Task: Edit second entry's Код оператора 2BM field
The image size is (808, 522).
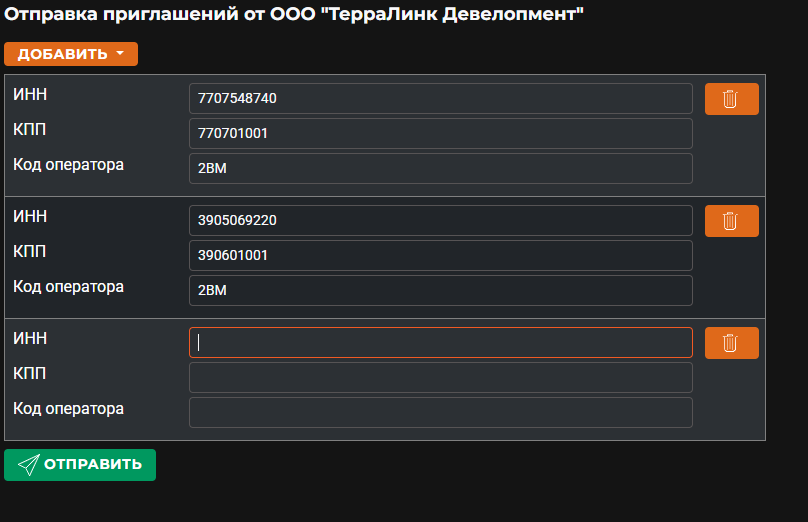Action: [441, 291]
